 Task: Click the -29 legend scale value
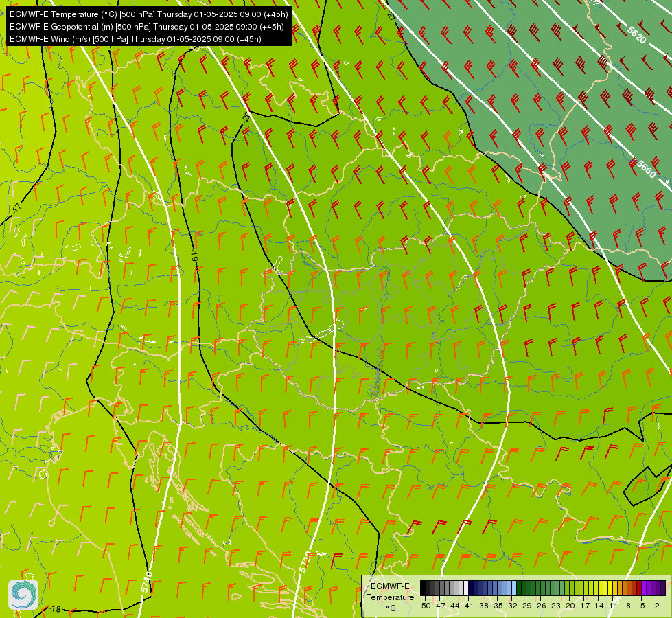click(525, 606)
